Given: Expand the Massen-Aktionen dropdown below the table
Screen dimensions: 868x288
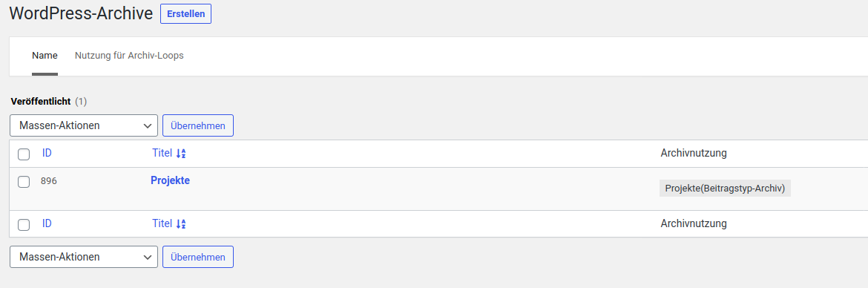Looking at the screenshot, I should click(x=84, y=257).
